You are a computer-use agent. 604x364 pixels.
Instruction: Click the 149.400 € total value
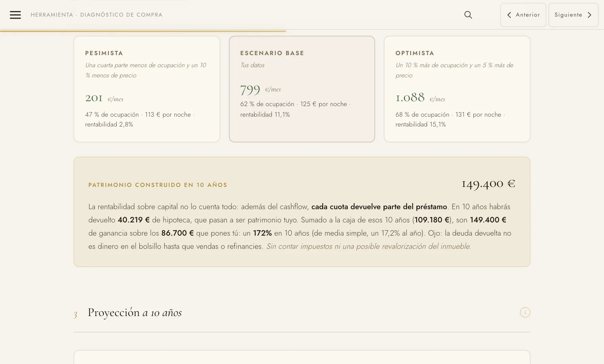pyautogui.click(x=488, y=184)
